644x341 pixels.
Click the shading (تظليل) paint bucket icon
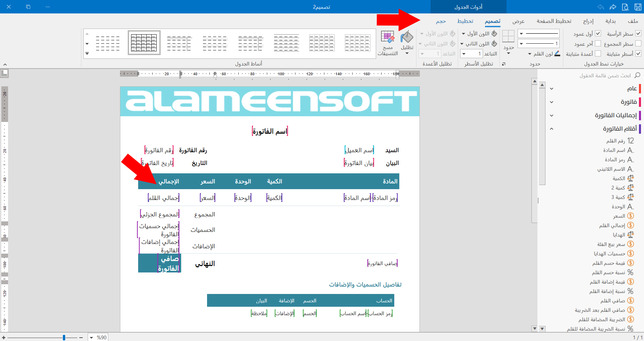(x=407, y=37)
